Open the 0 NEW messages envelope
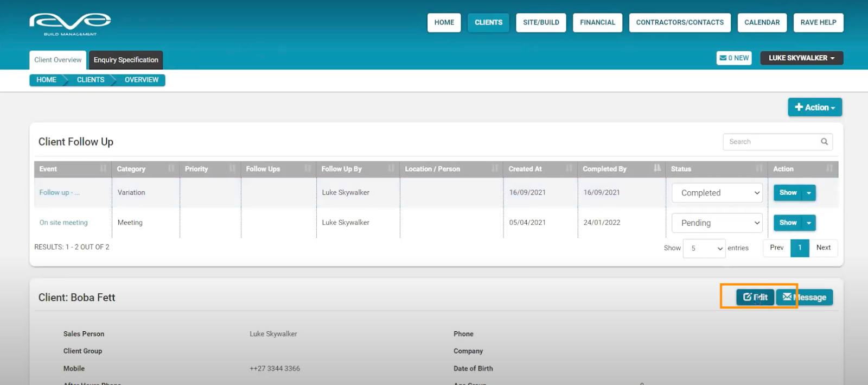868x385 pixels. tap(733, 58)
